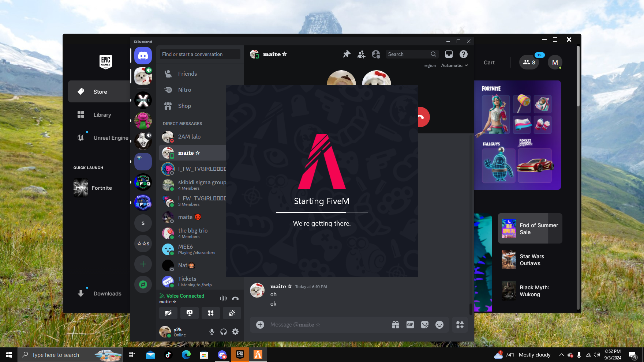Open TikTok from the taskbar
Image resolution: width=644 pixels, height=362 pixels.
click(168, 355)
